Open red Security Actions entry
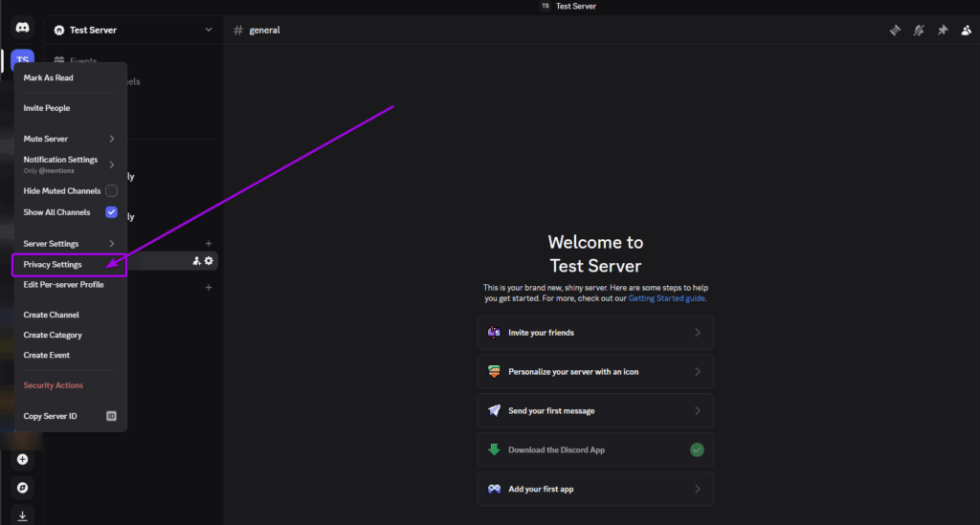Image resolution: width=980 pixels, height=525 pixels. pos(69,385)
